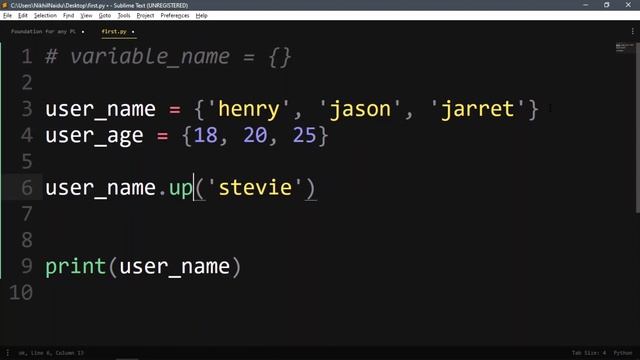Open the status bar side panel switcher icon
The image size is (640, 360).
coord(7,353)
